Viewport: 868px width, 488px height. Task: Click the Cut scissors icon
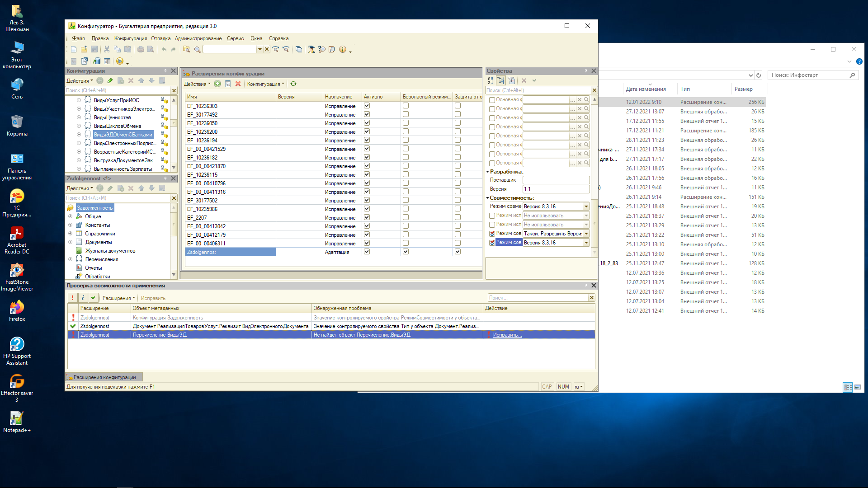[107, 49]
